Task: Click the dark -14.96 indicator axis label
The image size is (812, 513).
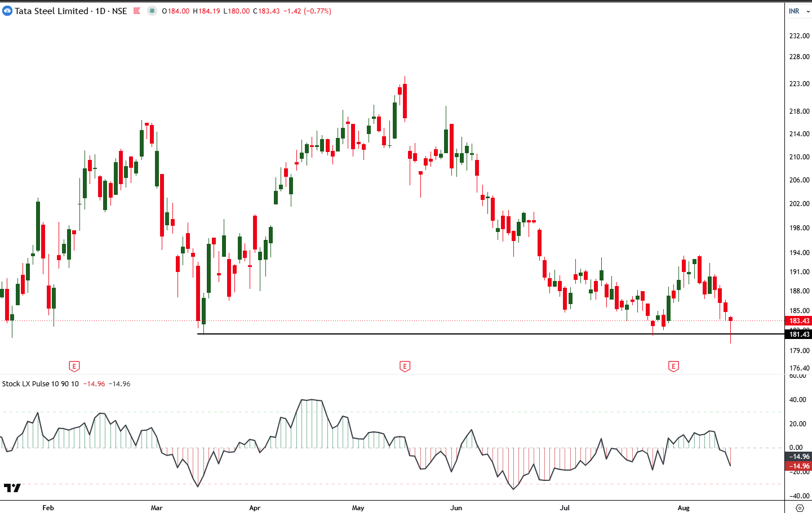Action: (798, 457)
